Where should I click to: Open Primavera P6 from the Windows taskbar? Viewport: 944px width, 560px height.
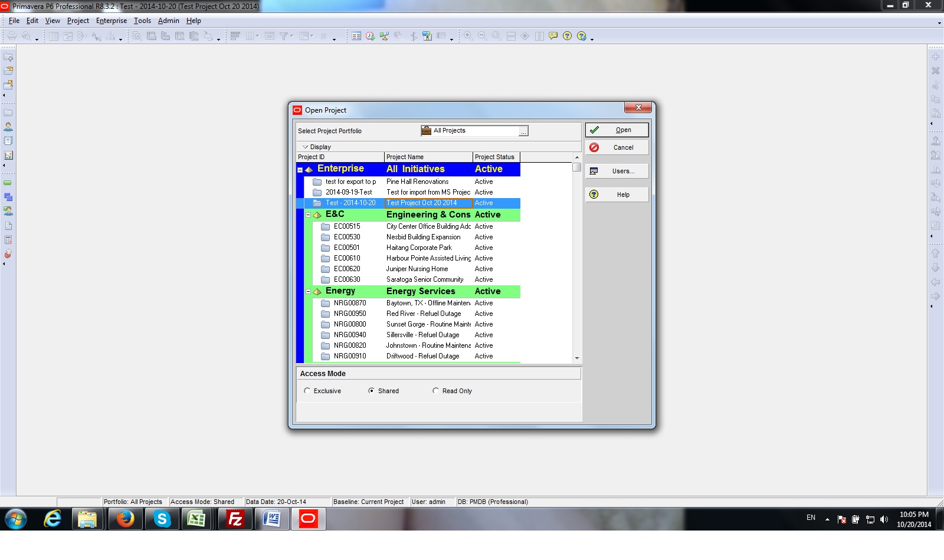[307, 519]
